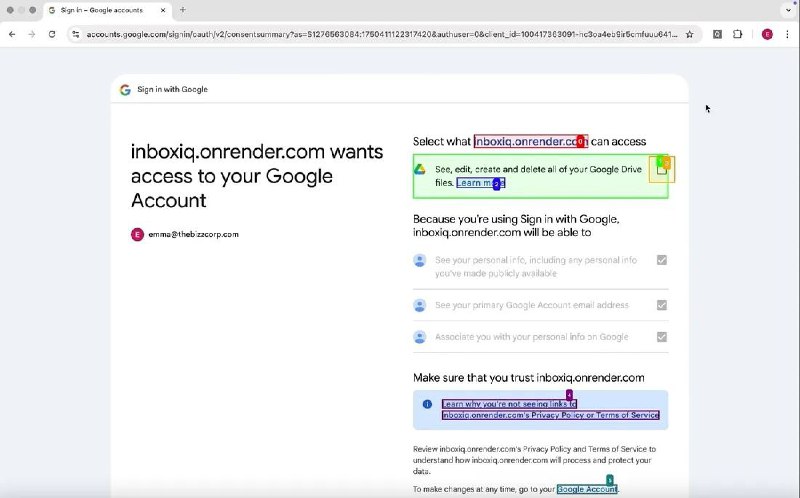Click the Google G logo

pos(125,90)
